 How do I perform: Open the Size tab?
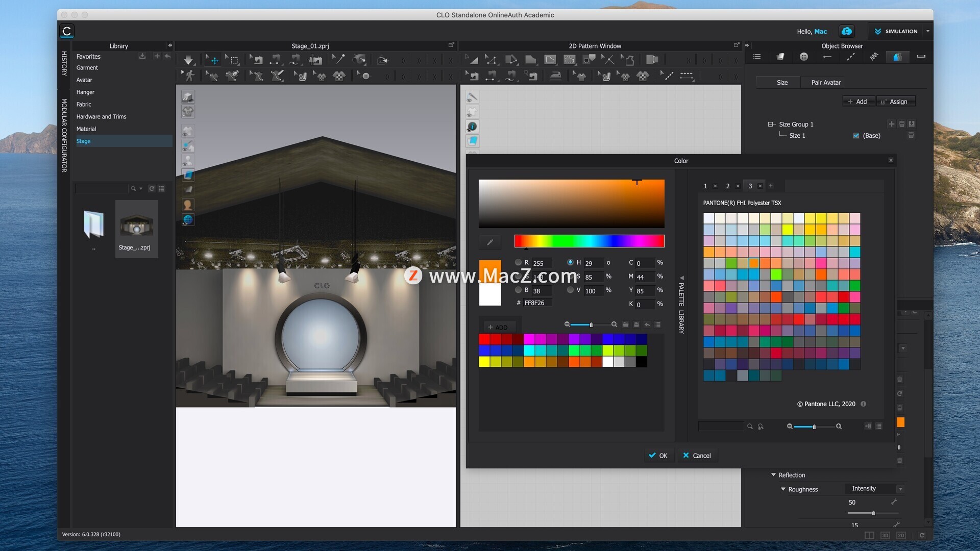(777, 82)
